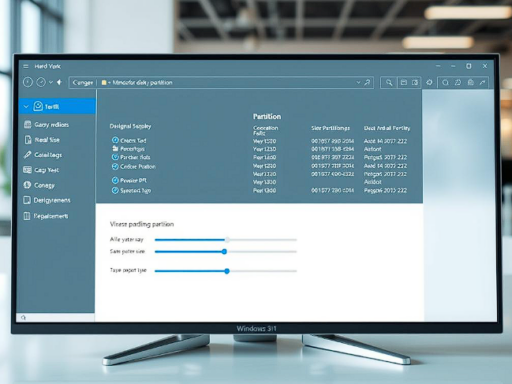Open Neal fise in the sidebar
The width and height of the screenshot is (512, 384).
(x=47, y=140)
